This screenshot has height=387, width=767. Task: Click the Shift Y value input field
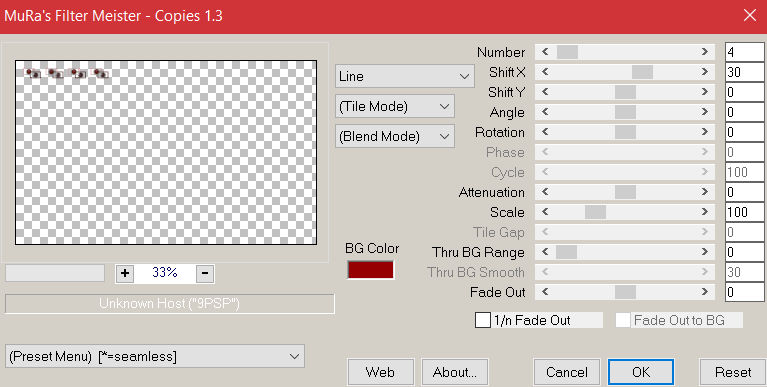(744, 92)
